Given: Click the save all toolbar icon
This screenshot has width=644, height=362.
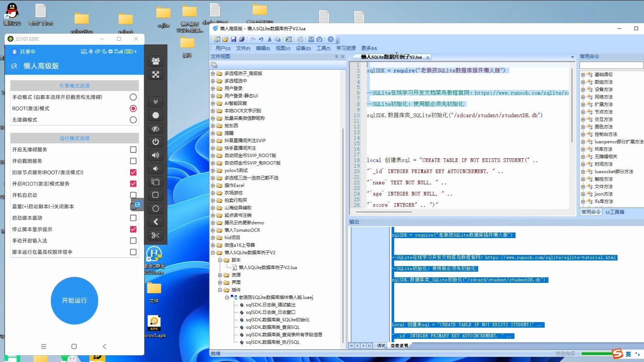Looking at the screenshot, I should tap(242, 39).
